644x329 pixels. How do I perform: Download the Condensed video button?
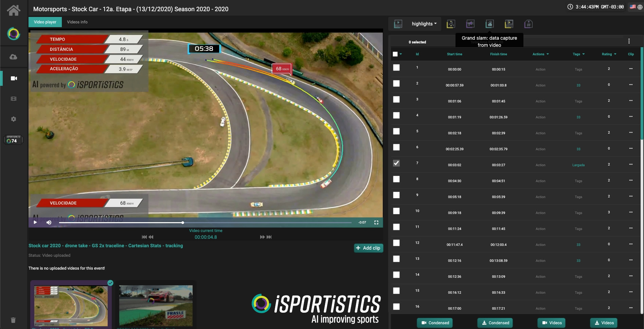pyautogui.click(x=495, y=323)
